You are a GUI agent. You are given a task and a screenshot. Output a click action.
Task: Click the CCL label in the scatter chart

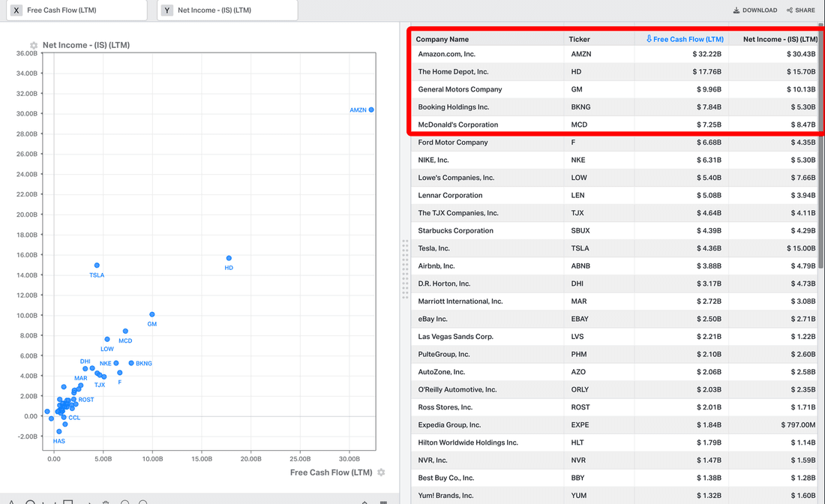(74, 418)
